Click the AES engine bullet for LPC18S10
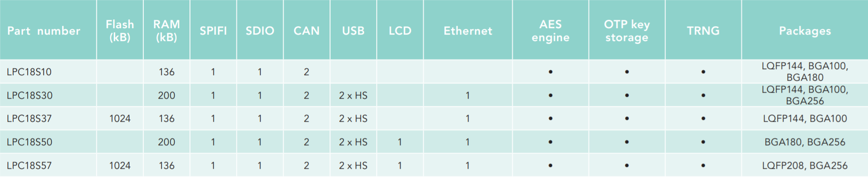The image size is (868, 177). [550, 72]
